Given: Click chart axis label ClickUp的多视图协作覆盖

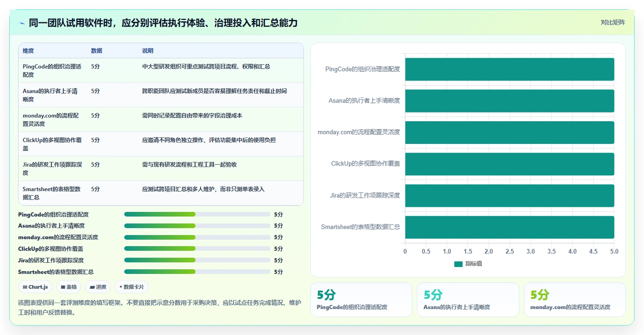Looking at the screenshot, I should pyautogui.click(x=366, y=164).
